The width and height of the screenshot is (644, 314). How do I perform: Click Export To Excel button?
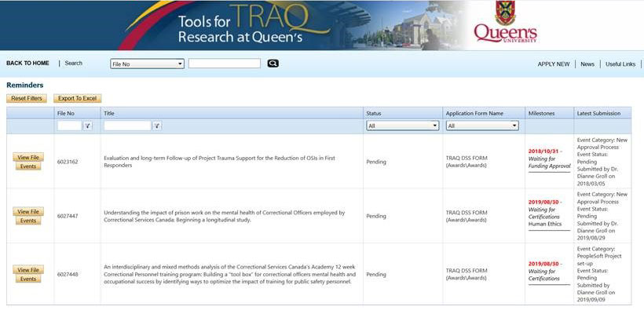[x=77, y=98]
